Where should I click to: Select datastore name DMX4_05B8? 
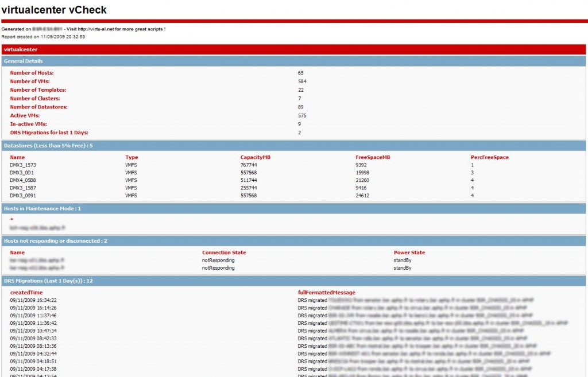(23, 180)
